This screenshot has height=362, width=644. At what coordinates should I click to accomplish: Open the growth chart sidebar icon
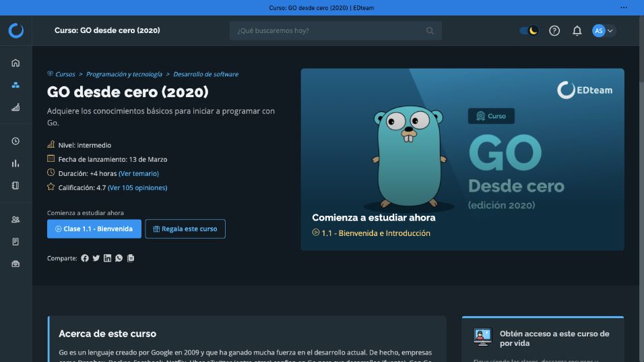tap(15, 107)
